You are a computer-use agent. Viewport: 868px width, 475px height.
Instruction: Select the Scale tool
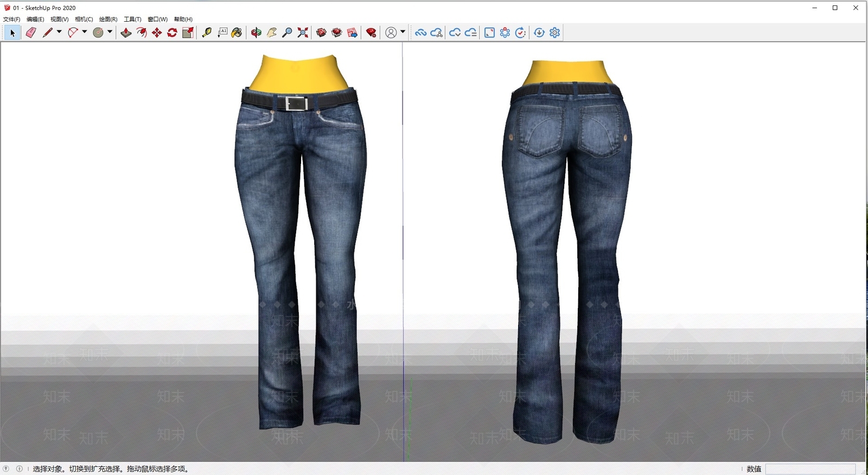coord(188,33)
